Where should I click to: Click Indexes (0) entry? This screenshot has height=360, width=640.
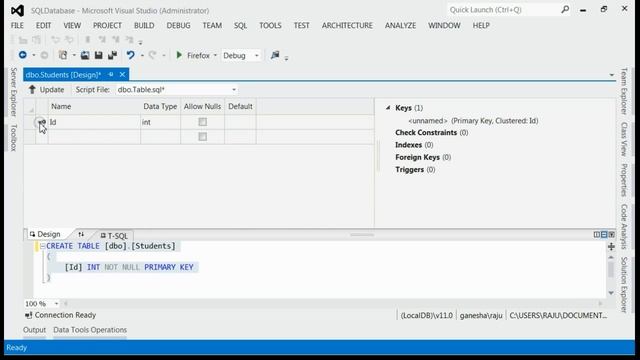point(414,145)
